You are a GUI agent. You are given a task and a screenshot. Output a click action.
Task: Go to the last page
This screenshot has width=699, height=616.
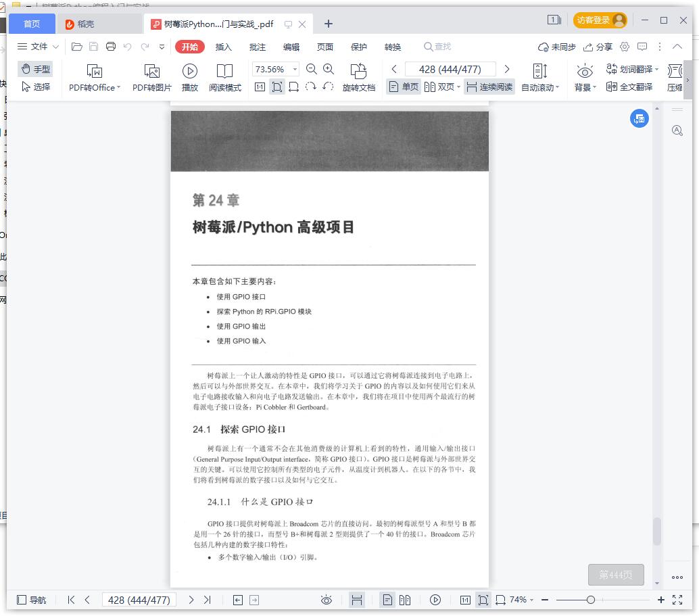208,600
